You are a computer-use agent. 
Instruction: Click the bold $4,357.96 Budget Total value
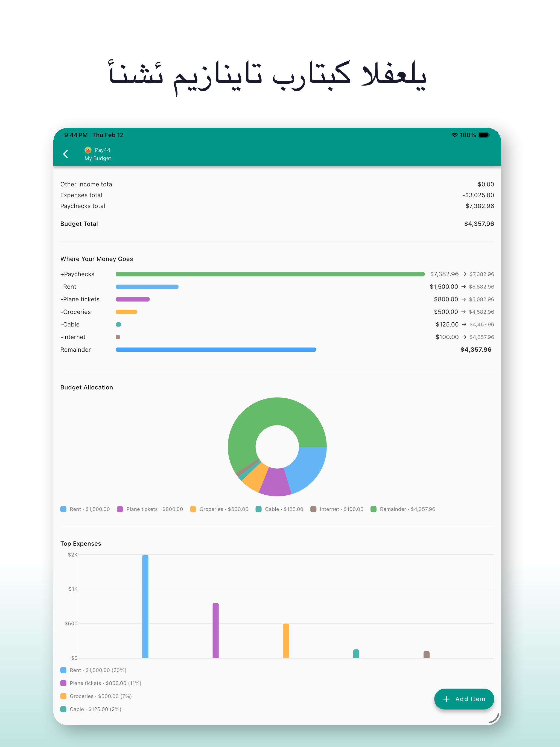coord(479,224)
